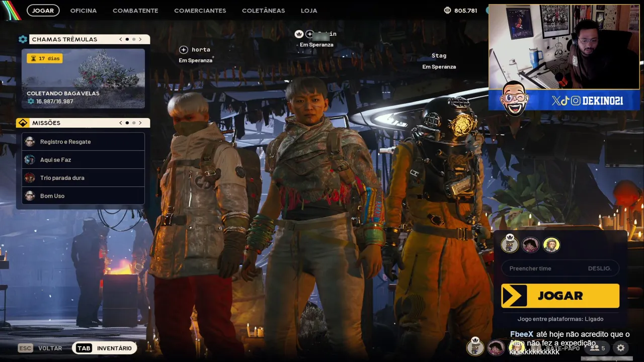Screen dimensions: 644x362
Task: Click the cartoon face avatar on the banner
Action: 515,98
